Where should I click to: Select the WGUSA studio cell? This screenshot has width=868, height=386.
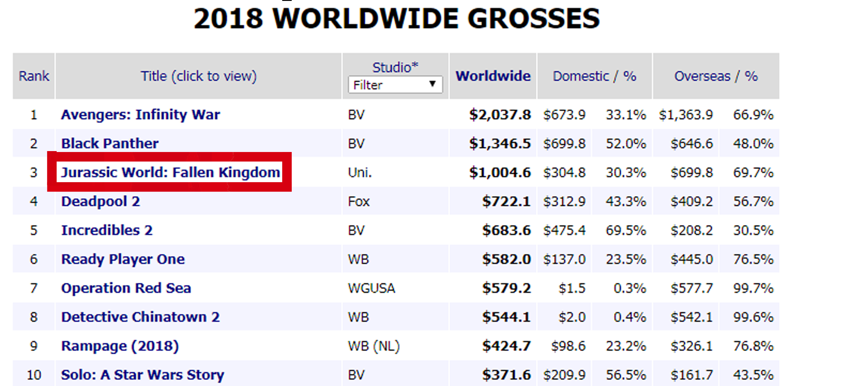[x=371, y=288]
